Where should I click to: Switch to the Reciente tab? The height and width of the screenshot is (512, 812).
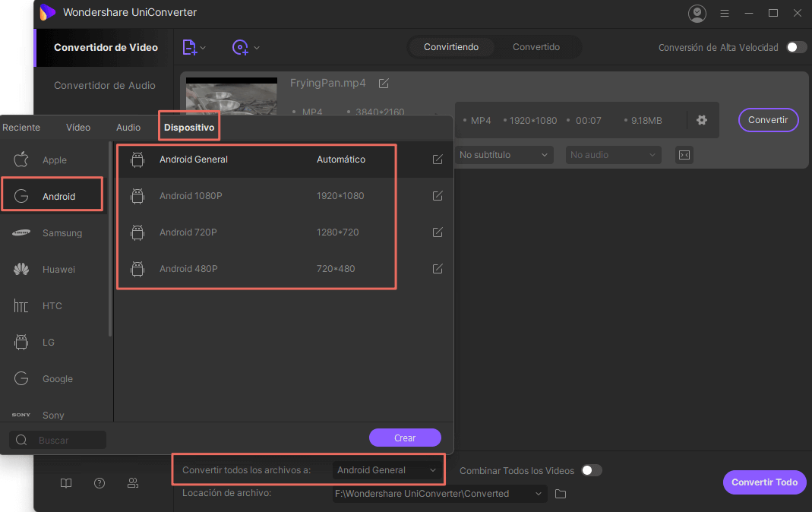[x=21, y=128]
